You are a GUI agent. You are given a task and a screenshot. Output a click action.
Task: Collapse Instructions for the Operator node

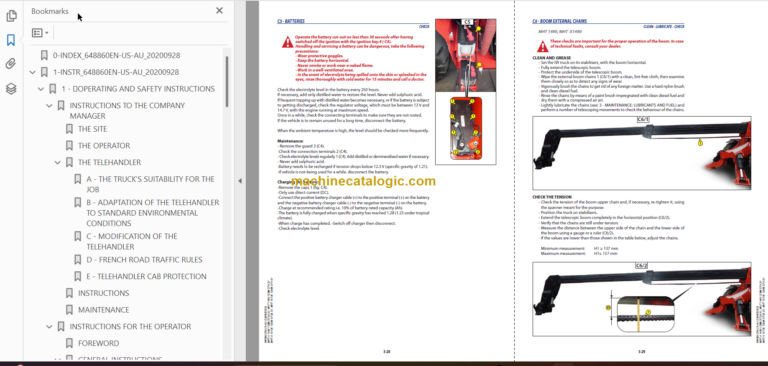coord(49,326)
